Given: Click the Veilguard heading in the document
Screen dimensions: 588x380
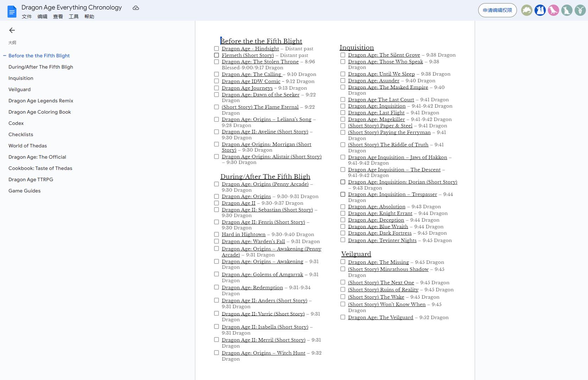Looking at the screenshot, I should tap(356, 254).
